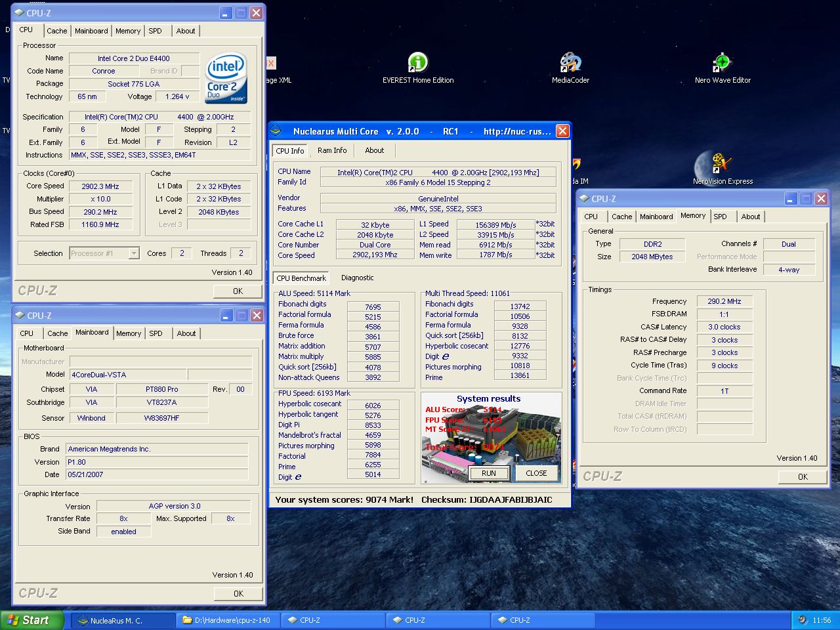Screen dimensions: 840x630
Task: Click the system results benchmark image
Action: (x=491, y=437)
